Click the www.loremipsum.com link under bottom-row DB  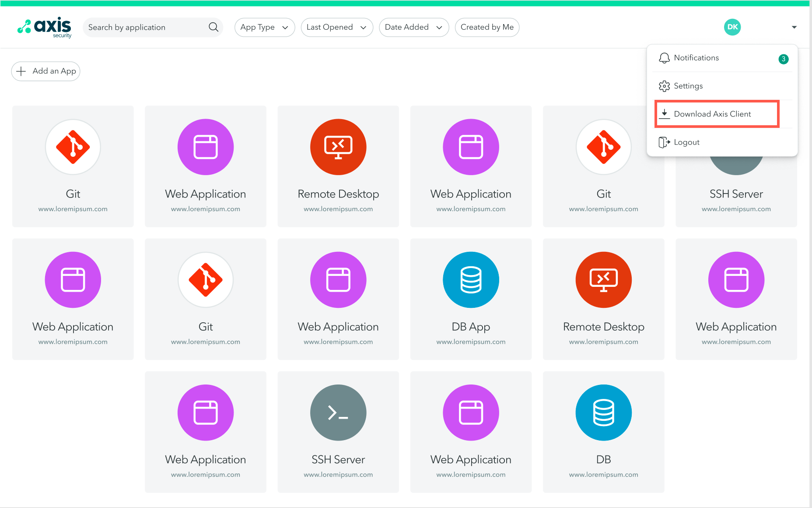(604, 475)
